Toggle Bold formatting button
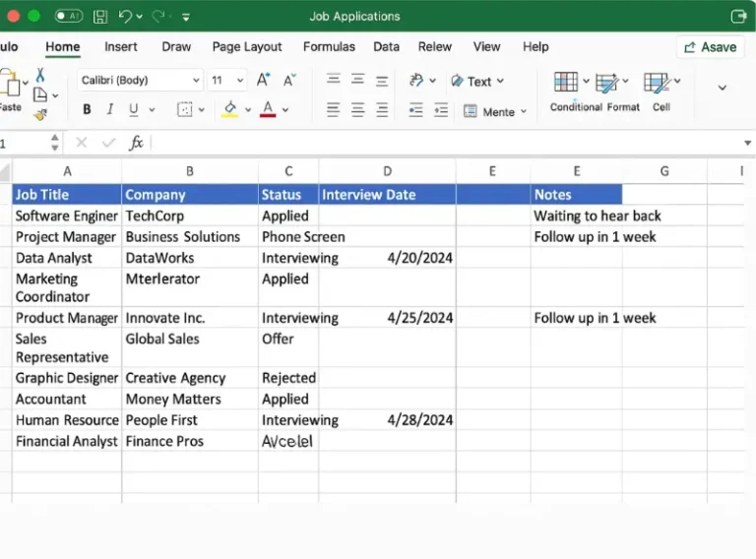The width and height of the screenshot is (756, 559). [87, 110]
